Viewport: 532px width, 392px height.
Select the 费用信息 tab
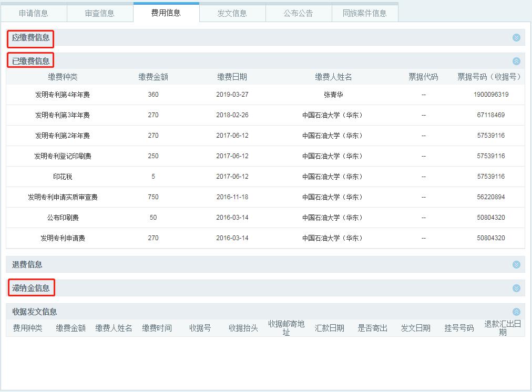[166, 13]
